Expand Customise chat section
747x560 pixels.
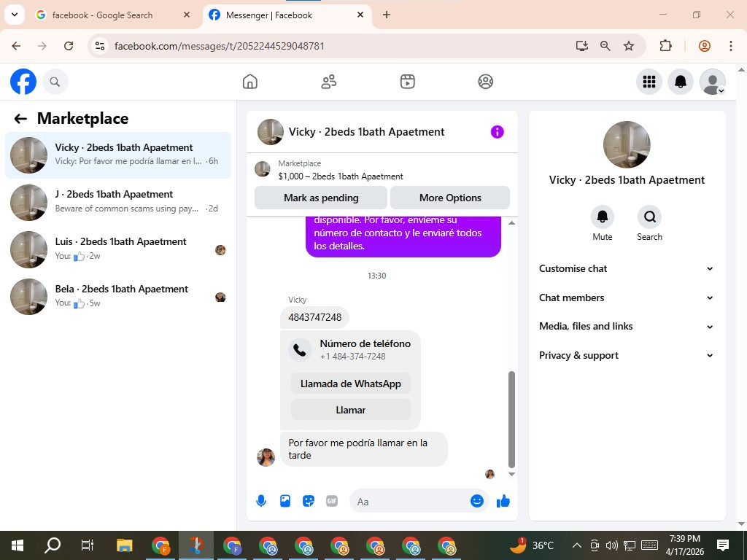point(627,268)
